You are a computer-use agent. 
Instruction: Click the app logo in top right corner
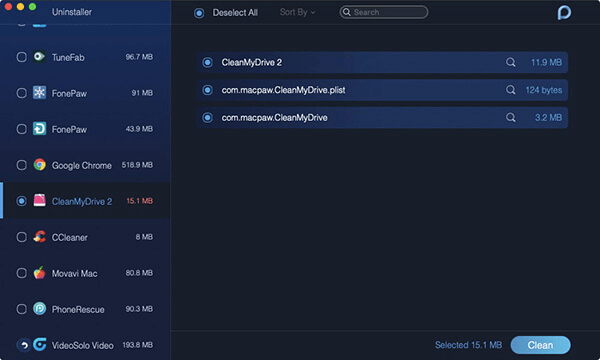(564, 12)
